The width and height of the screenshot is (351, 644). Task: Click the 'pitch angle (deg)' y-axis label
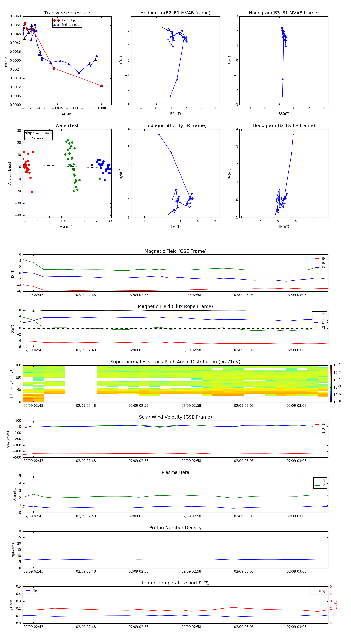click(x=11, y=384)
